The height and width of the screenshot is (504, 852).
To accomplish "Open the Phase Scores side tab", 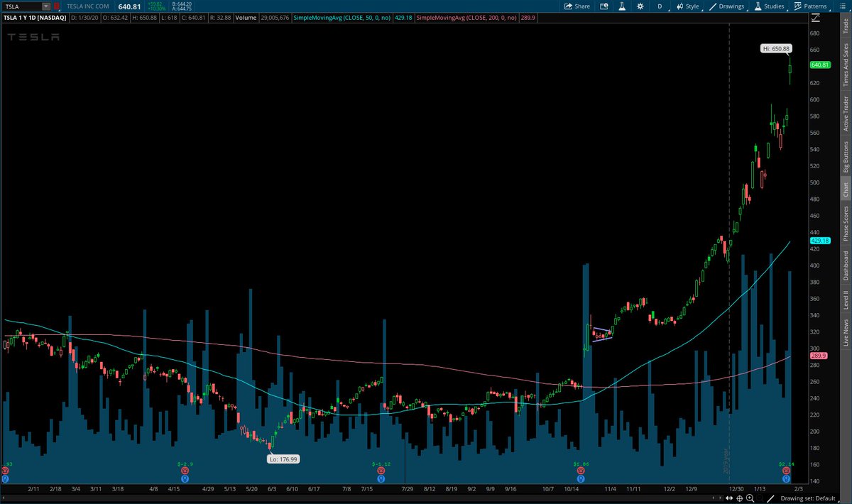I will (x=845, y=224).
